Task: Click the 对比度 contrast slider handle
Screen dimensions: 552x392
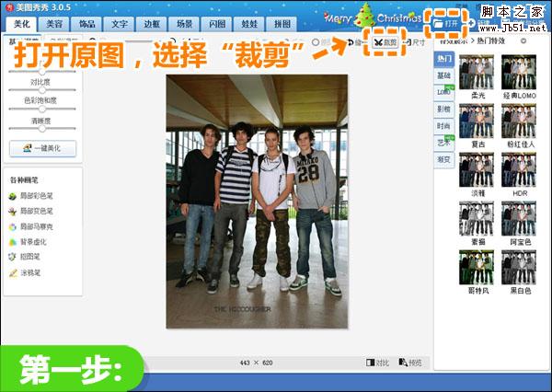Action: 42,90
